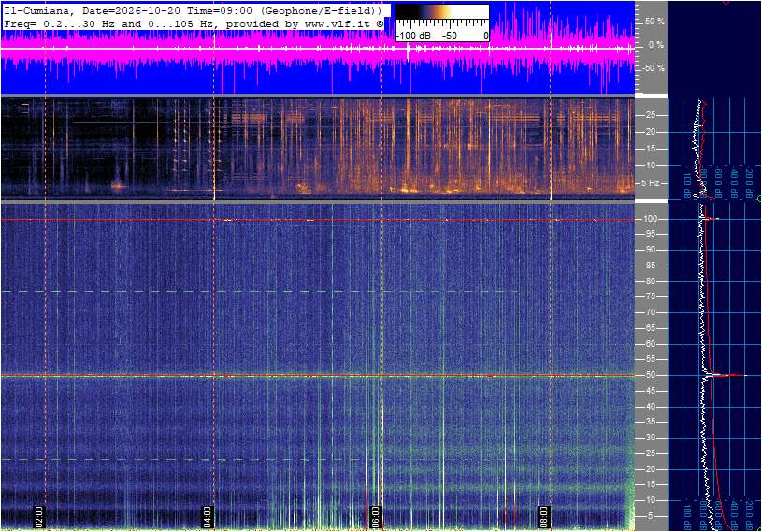Click the 80 Hz frequency axis label
The height and width of the screenshot is (532, 762).
(650, 281)
